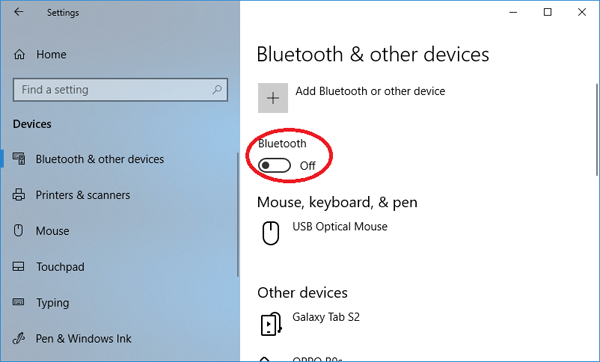Select the USB Optical Mouse device icon
The height and width of the screenshot is (362, 600).
point(271,233)
